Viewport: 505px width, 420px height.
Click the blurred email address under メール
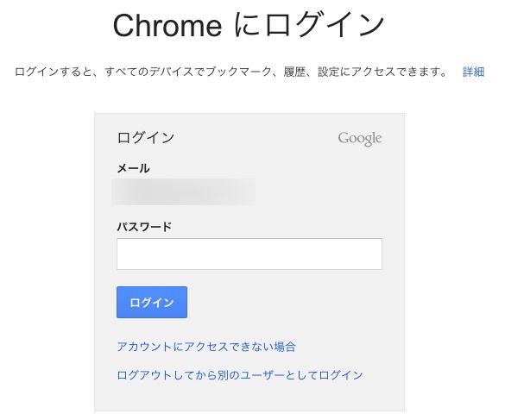184,191
